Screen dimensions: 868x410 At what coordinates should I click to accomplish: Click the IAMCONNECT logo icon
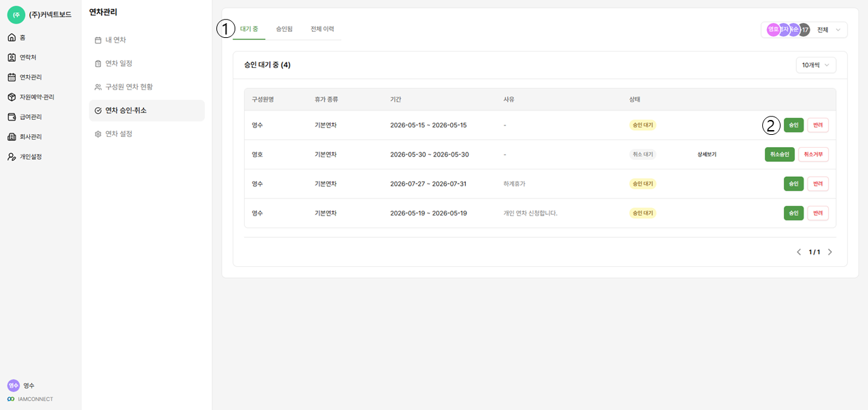click(x=11, y=399)
